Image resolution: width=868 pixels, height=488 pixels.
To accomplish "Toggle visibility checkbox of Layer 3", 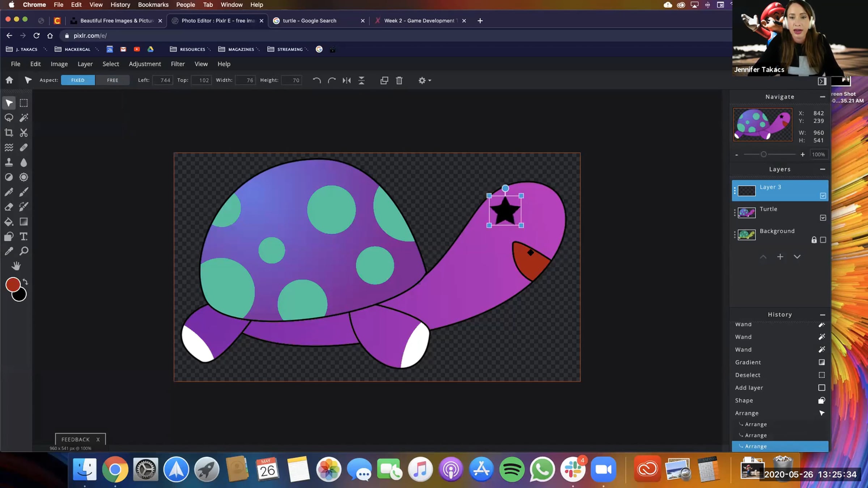I will pos(823,196).
